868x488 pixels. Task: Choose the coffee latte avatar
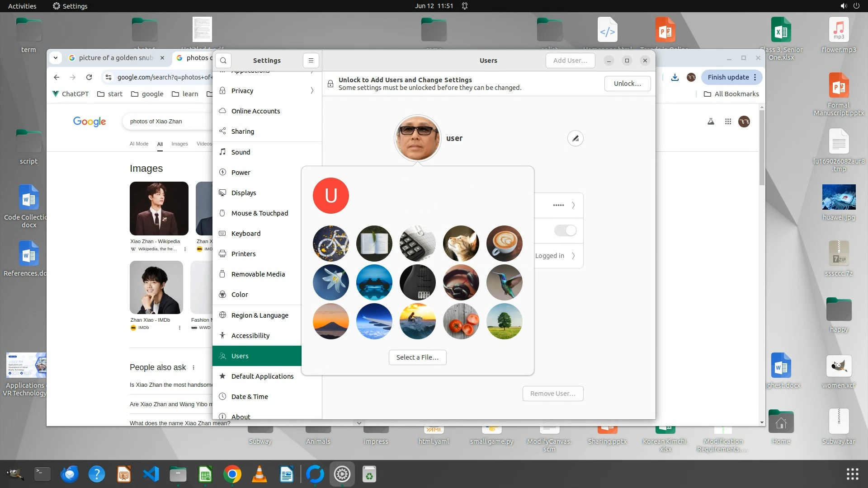(504, 244)
